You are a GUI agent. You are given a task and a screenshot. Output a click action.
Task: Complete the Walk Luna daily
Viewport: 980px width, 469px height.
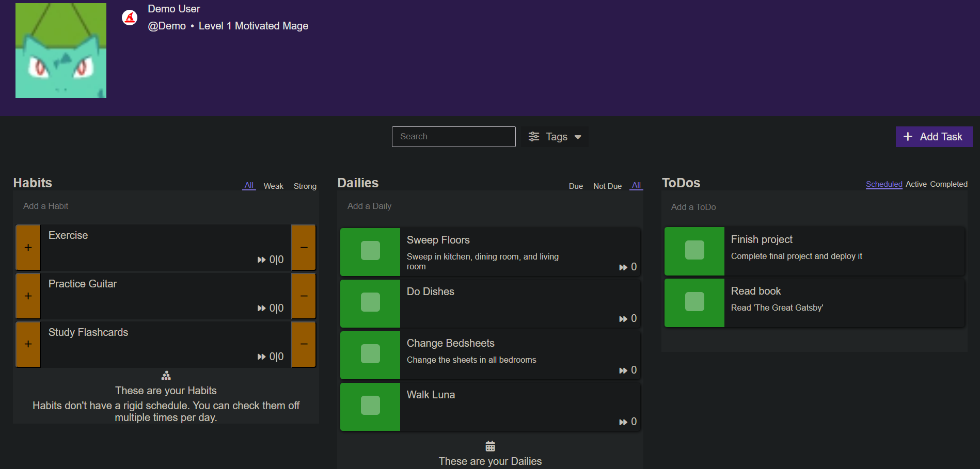370,406
